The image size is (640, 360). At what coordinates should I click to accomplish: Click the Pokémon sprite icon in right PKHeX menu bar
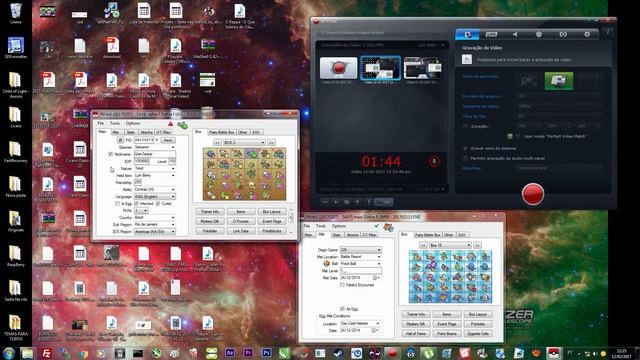[x=388, y=227]
